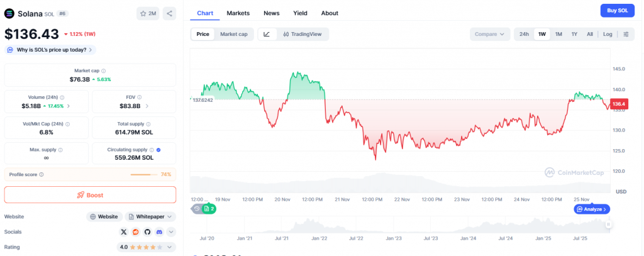This screenshot has height=256, width=644.
Task: Expand the Compare dropdown
Action: point(490,34)
